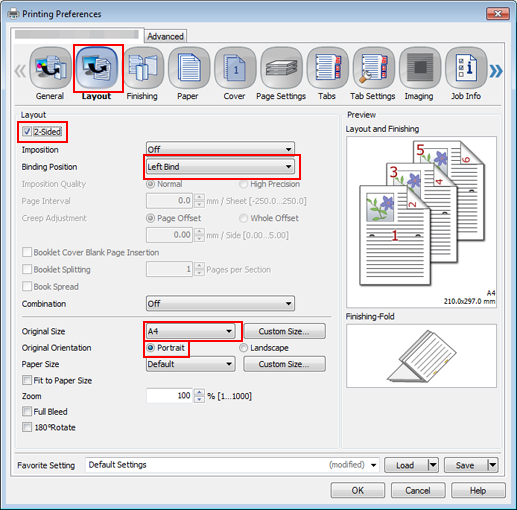Expand the Original Size dropdown
The image size is (517, 510).
[x=190, y=331]
